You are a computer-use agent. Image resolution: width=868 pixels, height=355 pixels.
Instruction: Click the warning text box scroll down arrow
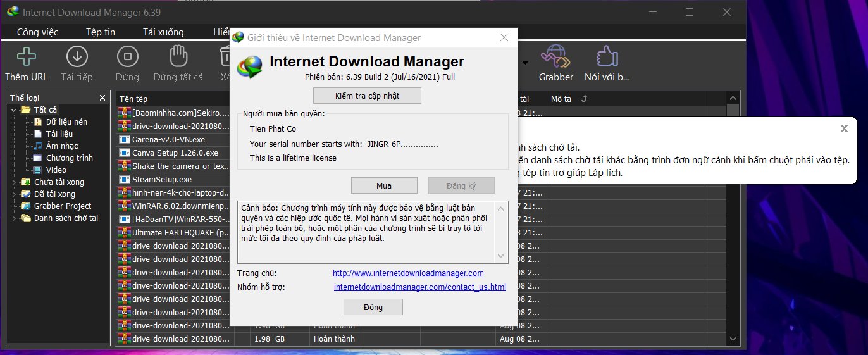[502, 256]
